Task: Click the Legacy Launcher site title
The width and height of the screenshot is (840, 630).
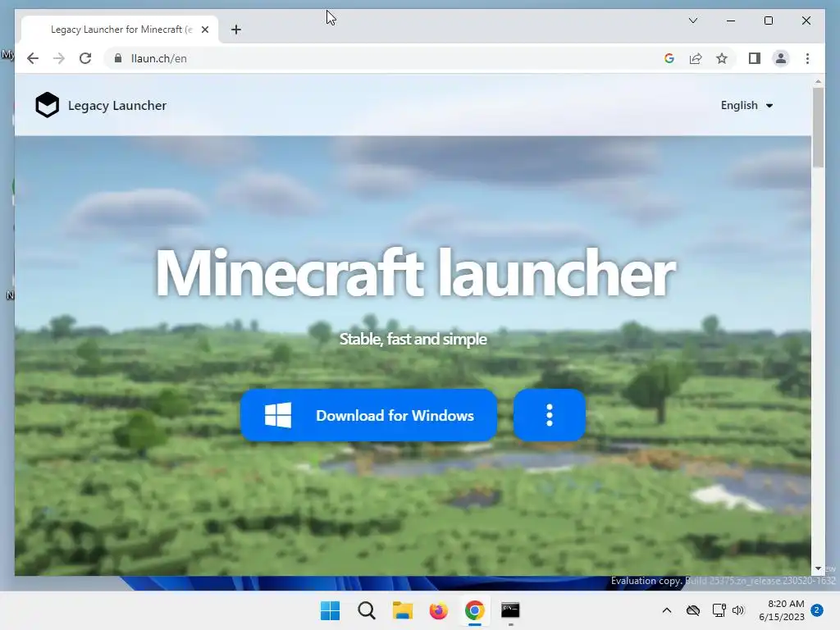Action: 116,106
